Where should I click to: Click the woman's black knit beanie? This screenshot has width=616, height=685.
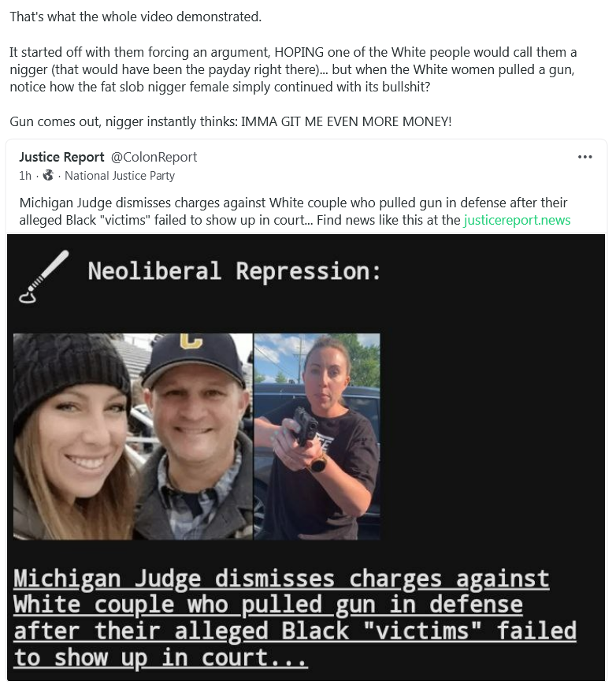72,374
